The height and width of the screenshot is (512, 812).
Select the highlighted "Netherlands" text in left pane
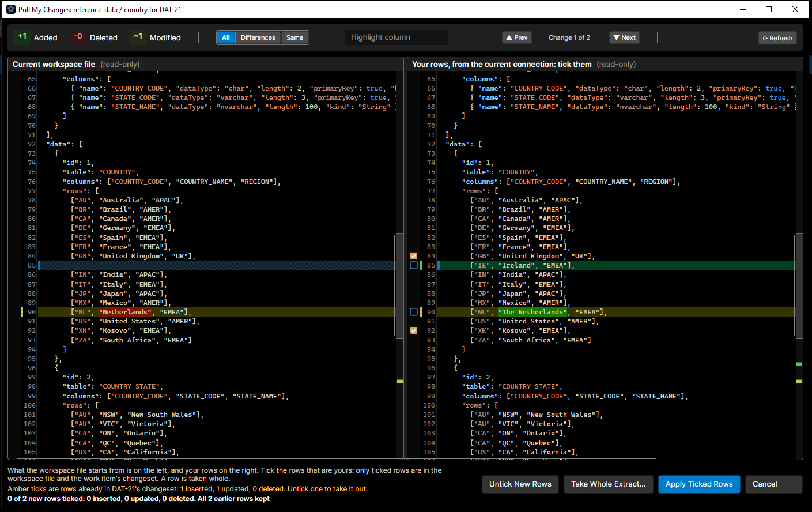[x=126, y=312]
